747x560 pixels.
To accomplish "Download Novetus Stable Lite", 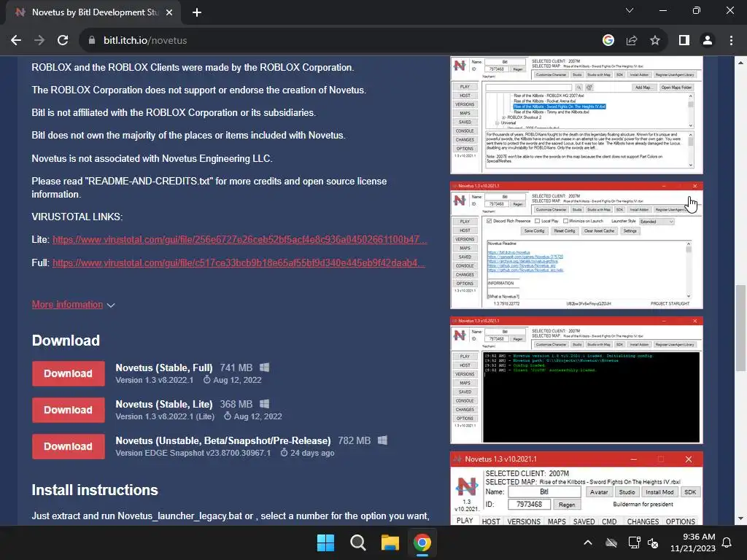I will click(x=68, y=410).
